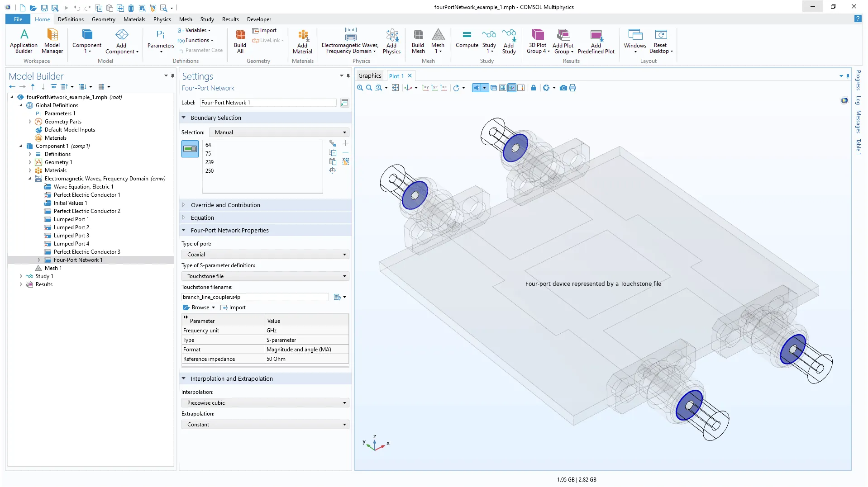Click the Touchstone filename input field
The height and width of the screenshot is (487, 868).
255,297
